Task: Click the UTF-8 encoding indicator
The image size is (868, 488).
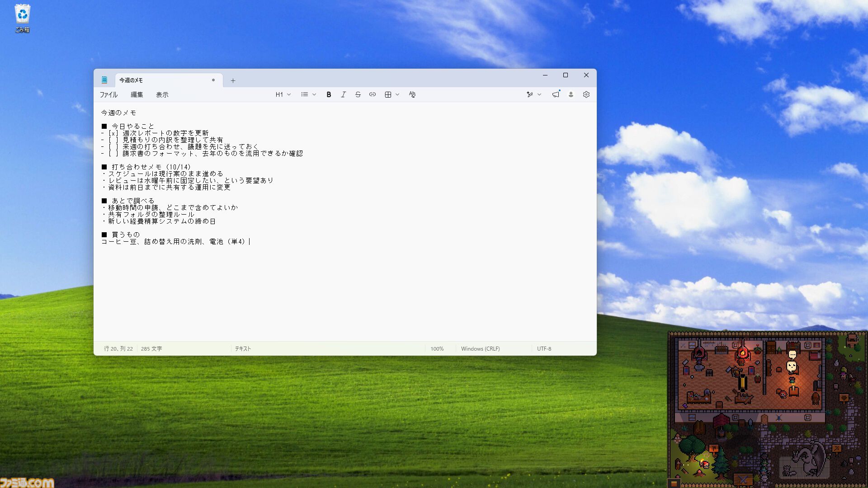Action: [x=544, y=348]
